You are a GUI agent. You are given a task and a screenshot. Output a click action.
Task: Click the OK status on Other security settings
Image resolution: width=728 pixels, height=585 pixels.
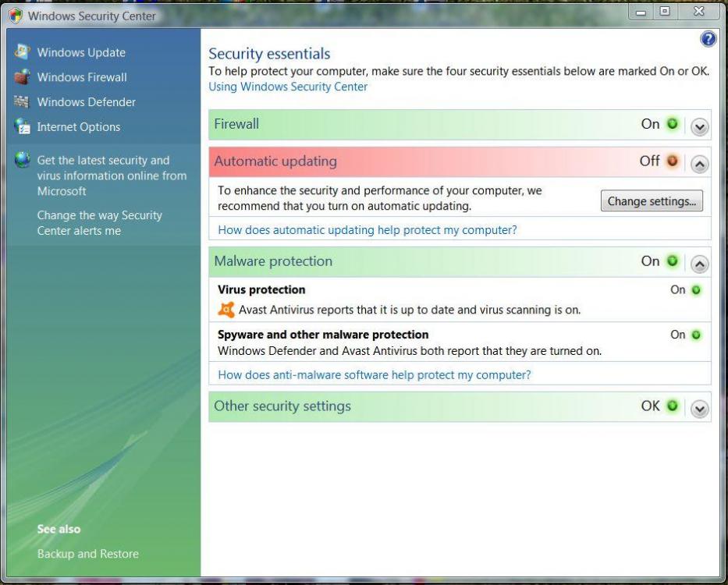(x=650, y=406)
